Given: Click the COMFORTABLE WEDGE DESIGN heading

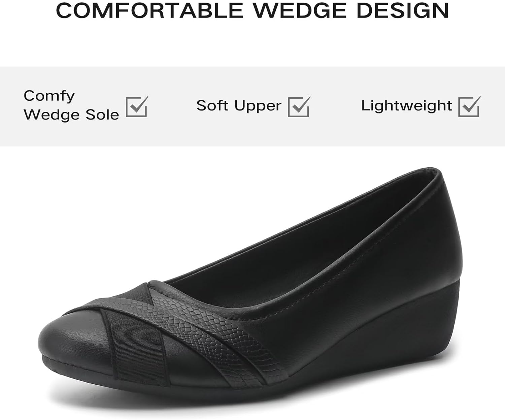Looking at the screenshot, I should point(252,11).
